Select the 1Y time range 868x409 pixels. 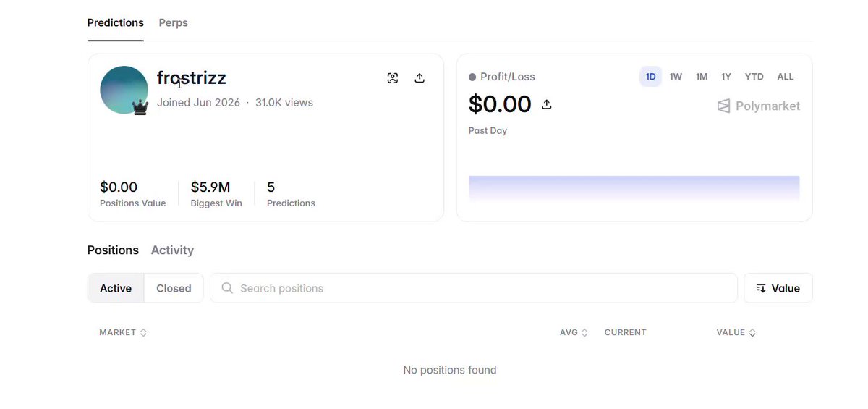click(726, 77)
